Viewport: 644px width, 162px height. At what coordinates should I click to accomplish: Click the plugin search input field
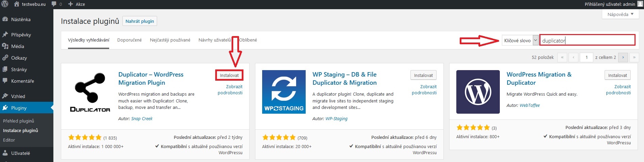pos(587,40)
